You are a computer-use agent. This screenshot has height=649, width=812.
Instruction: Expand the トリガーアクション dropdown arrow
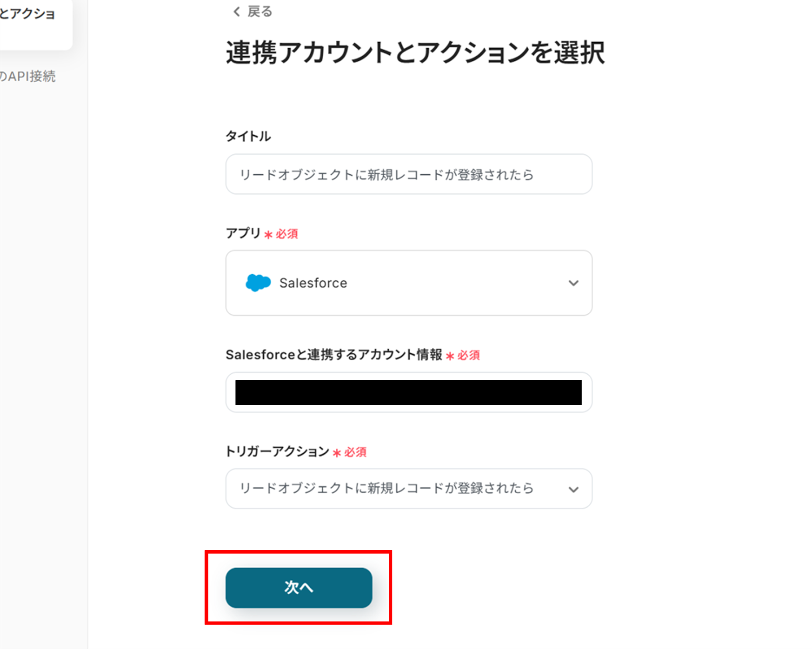pos(573,489)
